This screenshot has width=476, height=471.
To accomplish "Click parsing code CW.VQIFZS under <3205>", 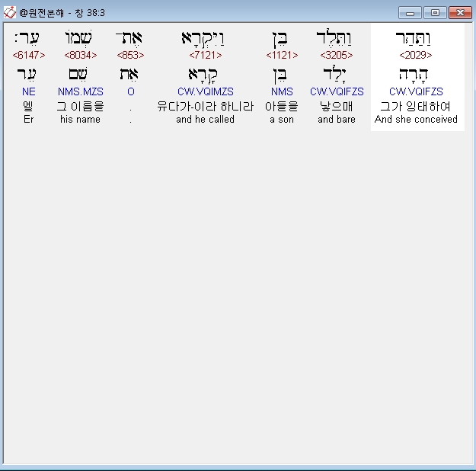I will pyautogui.click(x=337, y=91).
